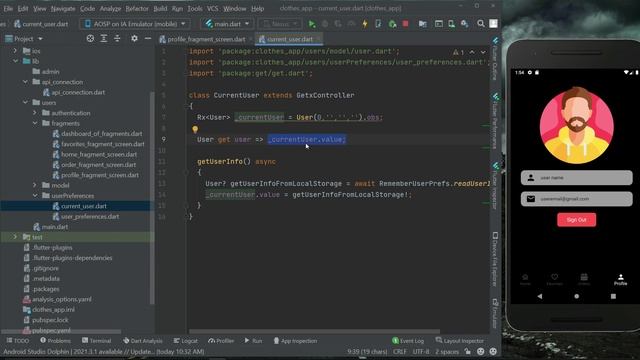Tap Profile tab in emulator bottom navigation
640x360 pixels.
620,280
